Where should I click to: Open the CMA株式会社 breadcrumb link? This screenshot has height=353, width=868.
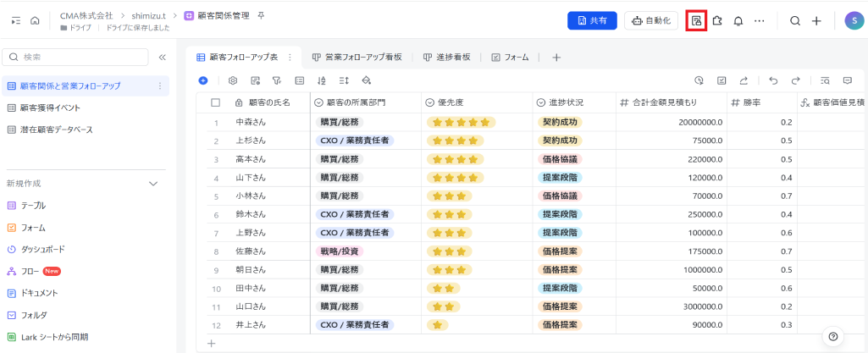(x=86, y=15)
